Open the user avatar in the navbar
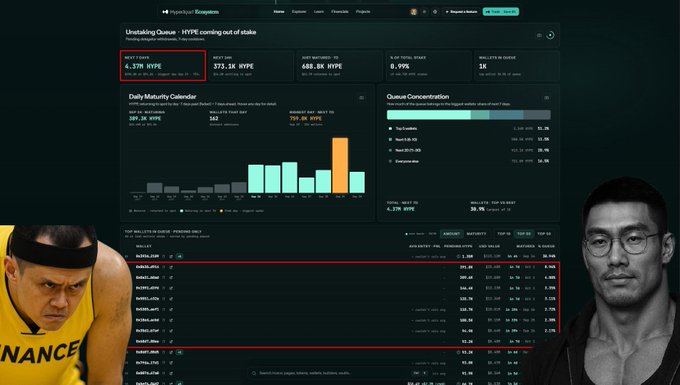The image size is (680, 385). 413,12
